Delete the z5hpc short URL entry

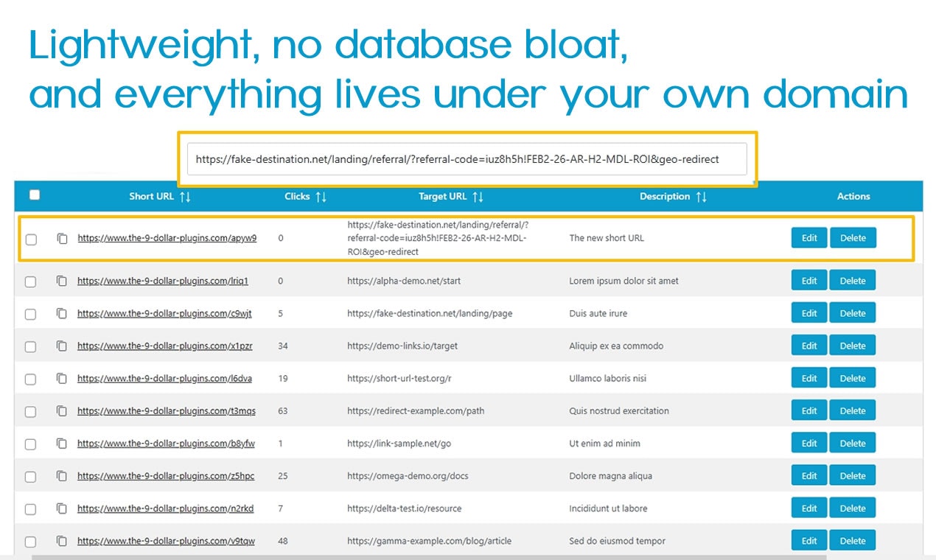853,475
